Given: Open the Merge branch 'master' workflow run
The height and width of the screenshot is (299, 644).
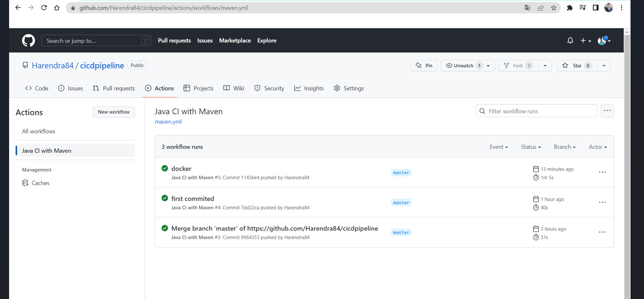Looking at the screenshot, I should pos(274,228).
